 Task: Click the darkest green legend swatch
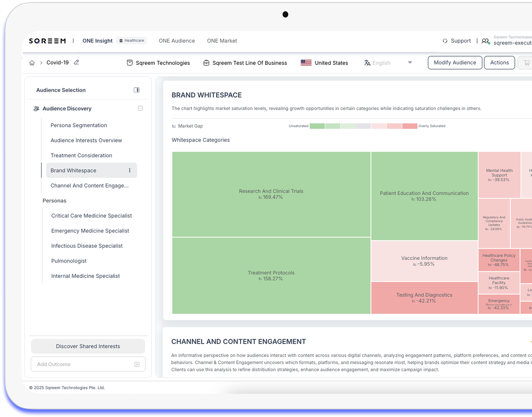pyautogui.click(x=317, y=126)
